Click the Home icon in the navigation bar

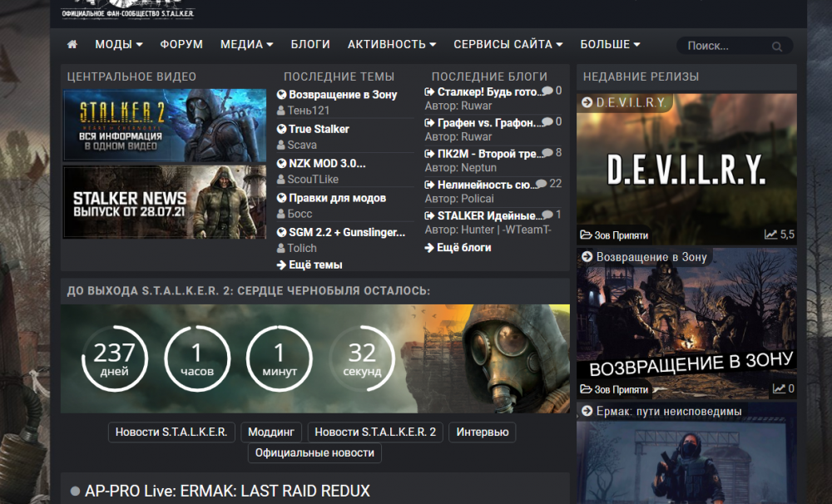(72, 44)
